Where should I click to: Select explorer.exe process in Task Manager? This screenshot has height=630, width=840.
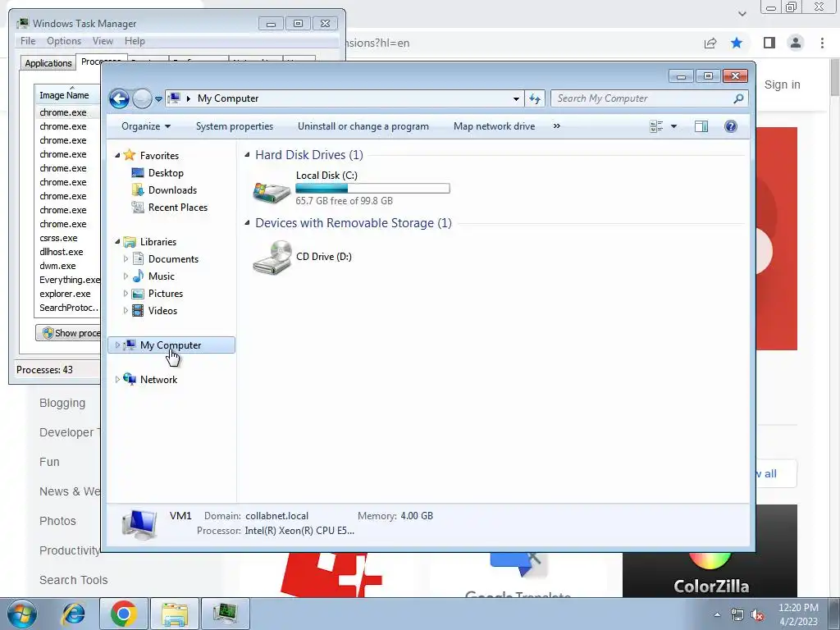pyautogui.click(x=65, y=294)
